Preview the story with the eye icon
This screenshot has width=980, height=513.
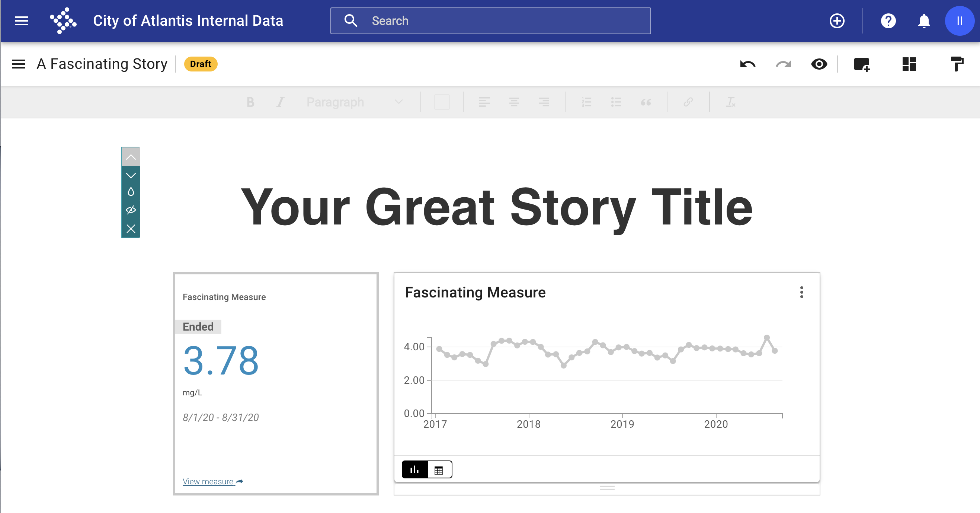(x=819, y=64)
